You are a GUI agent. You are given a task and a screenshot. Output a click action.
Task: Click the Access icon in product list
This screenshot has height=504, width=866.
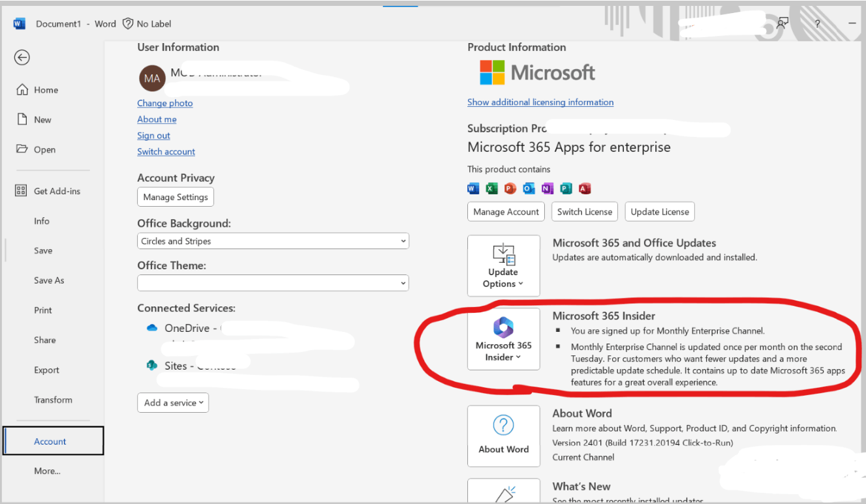tap(585, 188)
